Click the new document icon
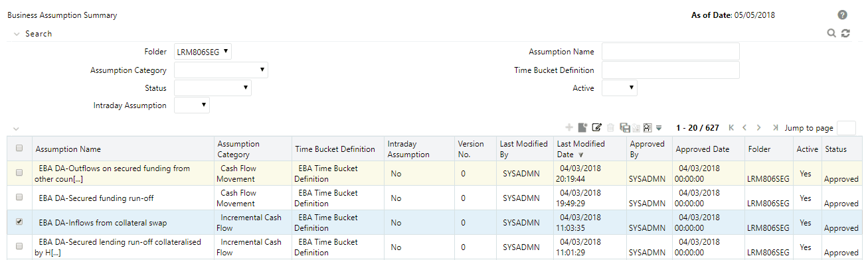Viewport: 868px width, 260px height. tap(582, 127)
